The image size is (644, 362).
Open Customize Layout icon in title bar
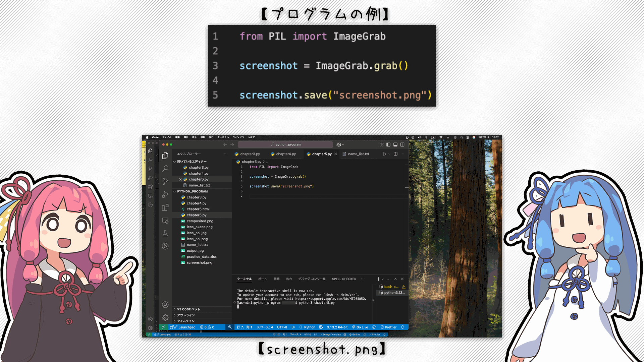381,144
